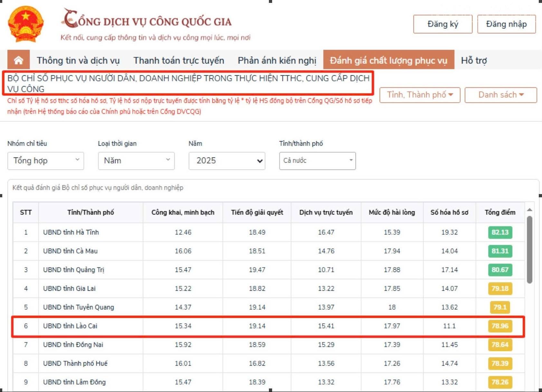The height and width of the screenshot is (392, 542).
Task: Go to Phản ánh kiến nghị tab
Action: pos(277,60)
